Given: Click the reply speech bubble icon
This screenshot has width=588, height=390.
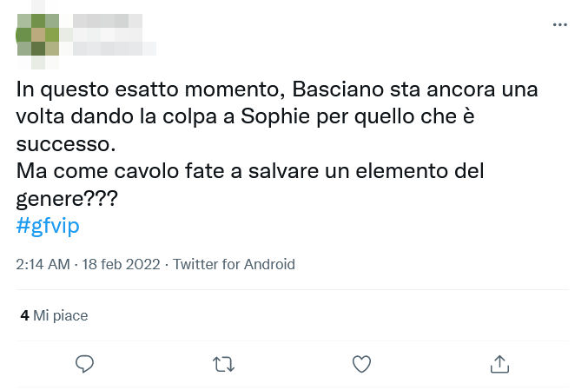Looking at the screenshot, I should point(84,364).
